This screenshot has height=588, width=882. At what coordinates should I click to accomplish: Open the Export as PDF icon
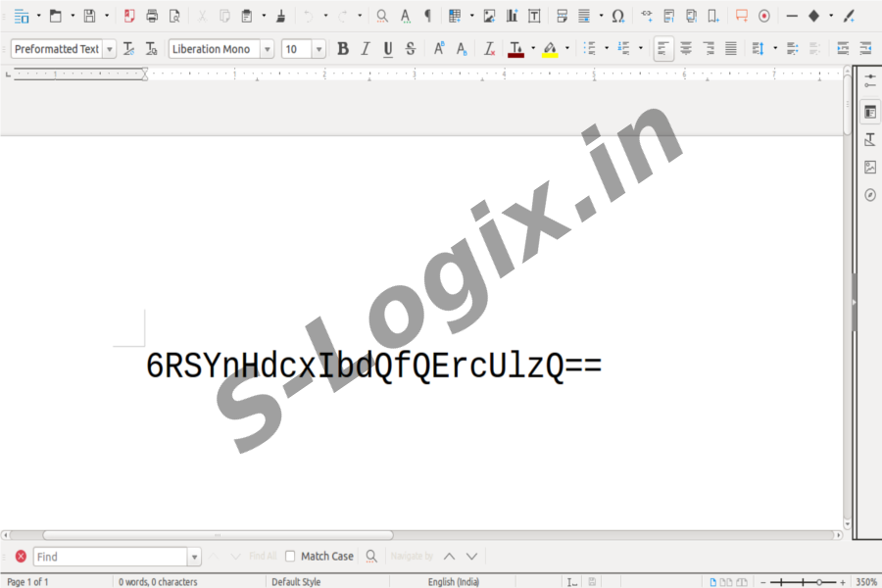129,16
